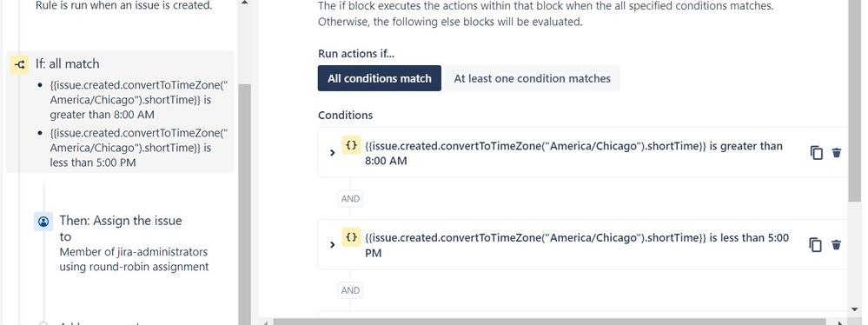Screen dimensions: 868x325
Task: Click the smart value icon in second condition
Action: 351,237
